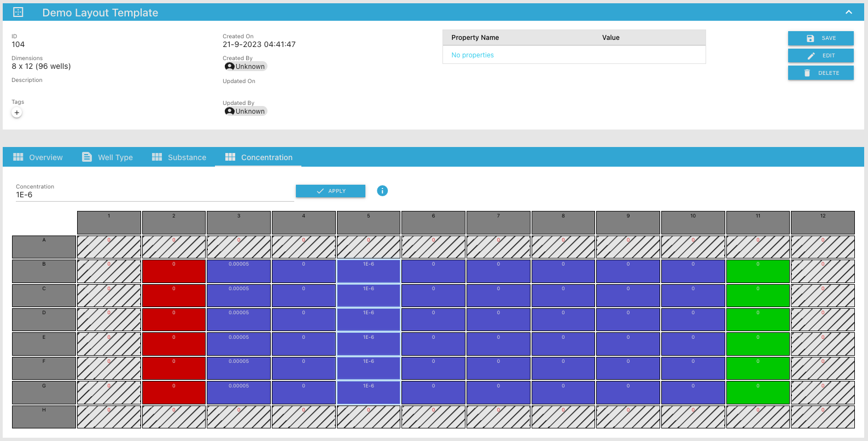This screenshot has height=441, width=868.
Task: Click the No properties link
Action: [473, 55]
